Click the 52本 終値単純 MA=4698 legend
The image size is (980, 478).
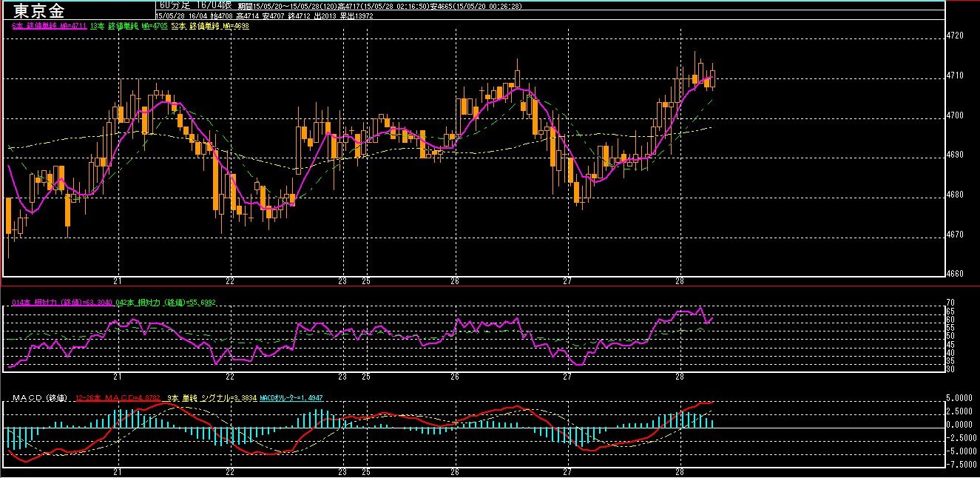210,26
